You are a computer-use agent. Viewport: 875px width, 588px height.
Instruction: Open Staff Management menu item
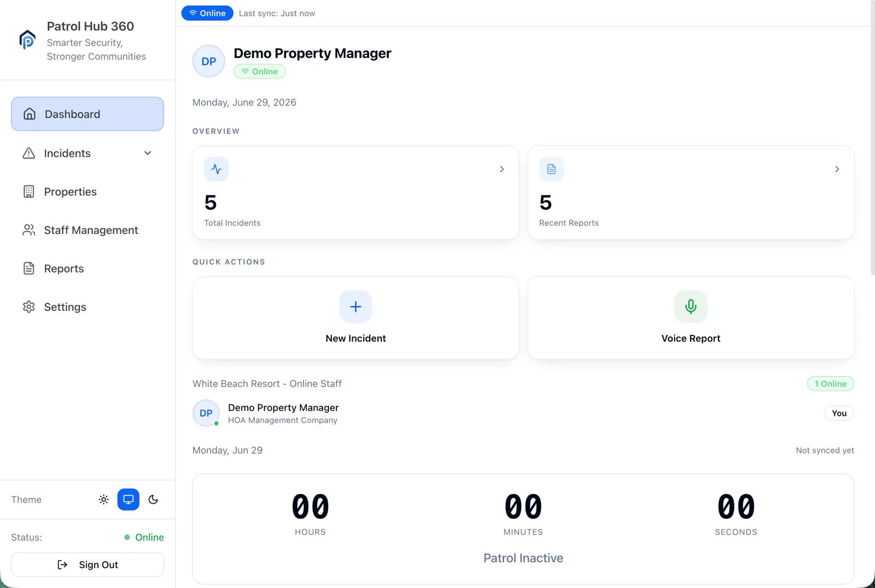[x=87, y=230]
